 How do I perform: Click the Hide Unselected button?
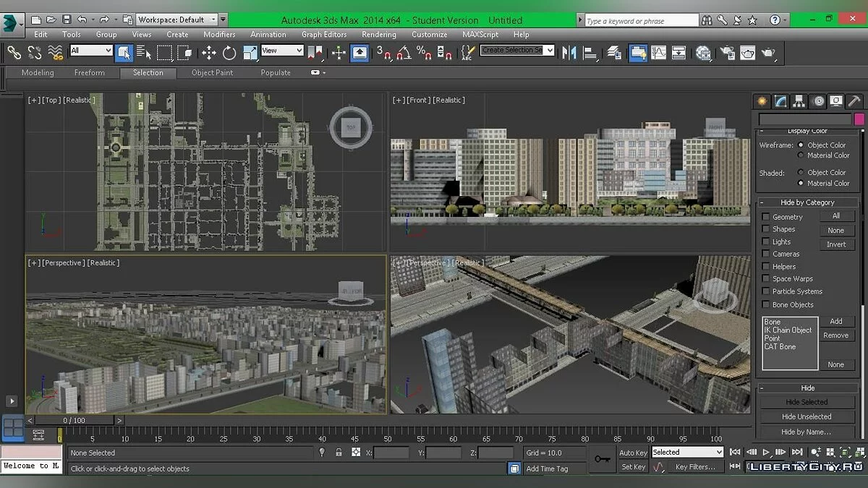tap(807, 416)
